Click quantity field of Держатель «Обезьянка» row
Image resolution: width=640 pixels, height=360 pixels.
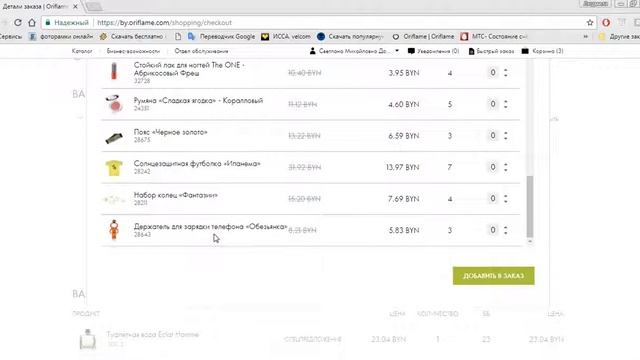click(x=493, y=230)
